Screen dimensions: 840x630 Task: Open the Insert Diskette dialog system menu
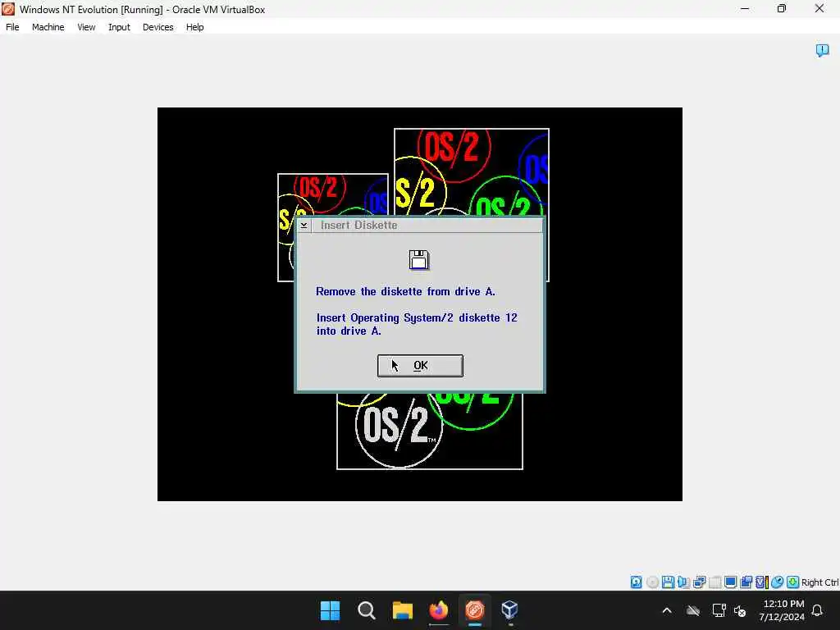point(304,226)
